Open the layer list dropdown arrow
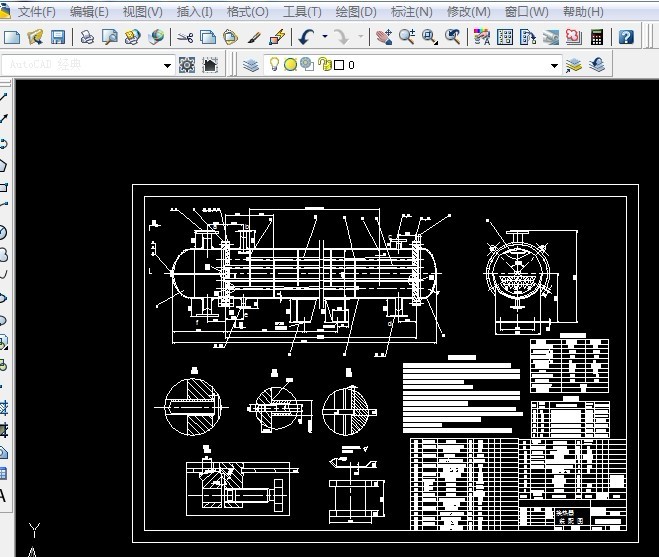 point(554,65)
